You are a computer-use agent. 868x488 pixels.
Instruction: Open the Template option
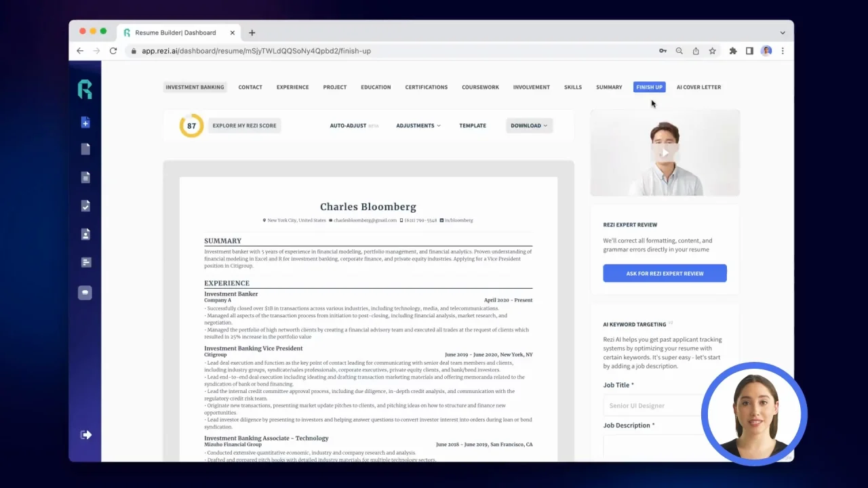click(x=473, y=125)
